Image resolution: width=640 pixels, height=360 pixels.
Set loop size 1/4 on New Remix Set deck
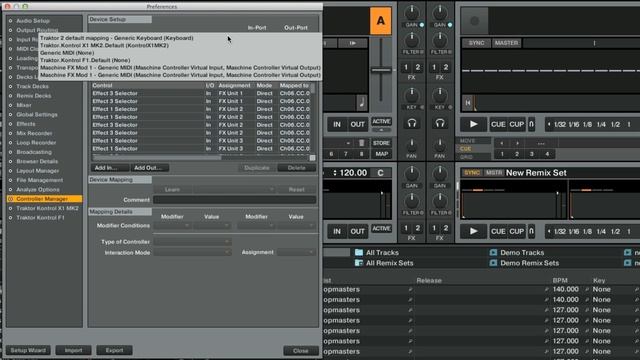(601, 231)
